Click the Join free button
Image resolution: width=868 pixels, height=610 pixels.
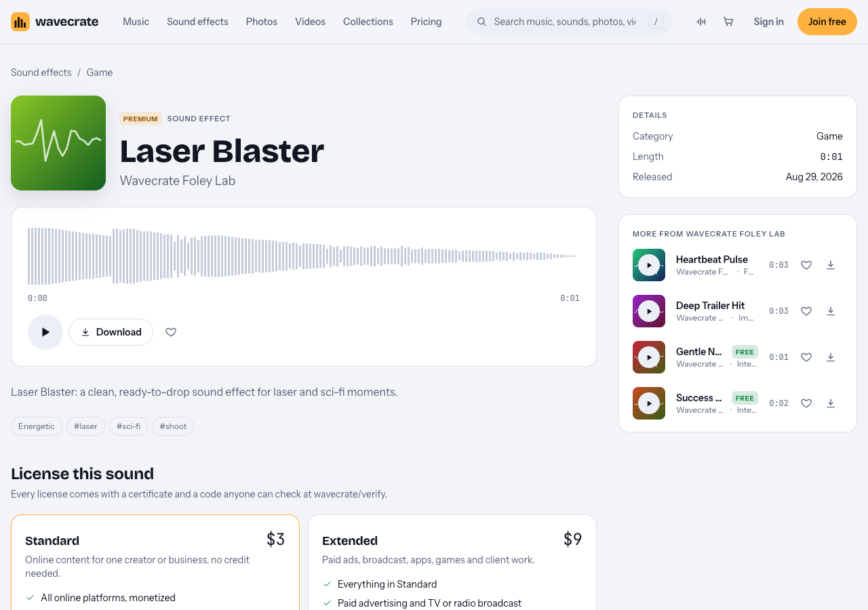pos(827,22)
